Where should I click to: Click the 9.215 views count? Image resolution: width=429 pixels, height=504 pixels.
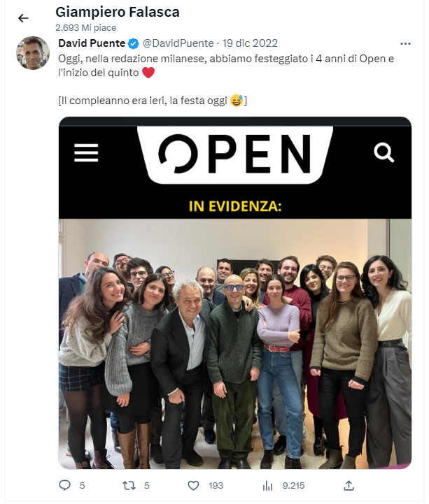click(x=293, y=485)
